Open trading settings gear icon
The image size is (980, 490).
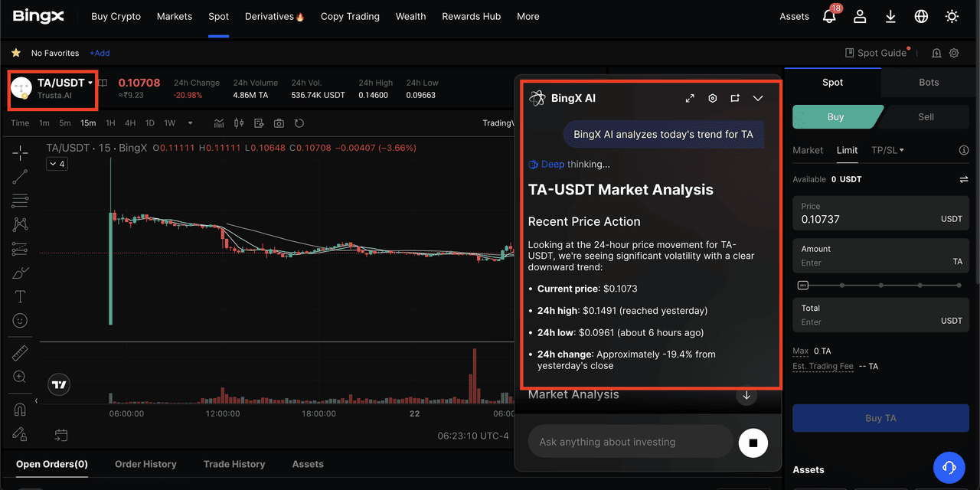(954, 53)
